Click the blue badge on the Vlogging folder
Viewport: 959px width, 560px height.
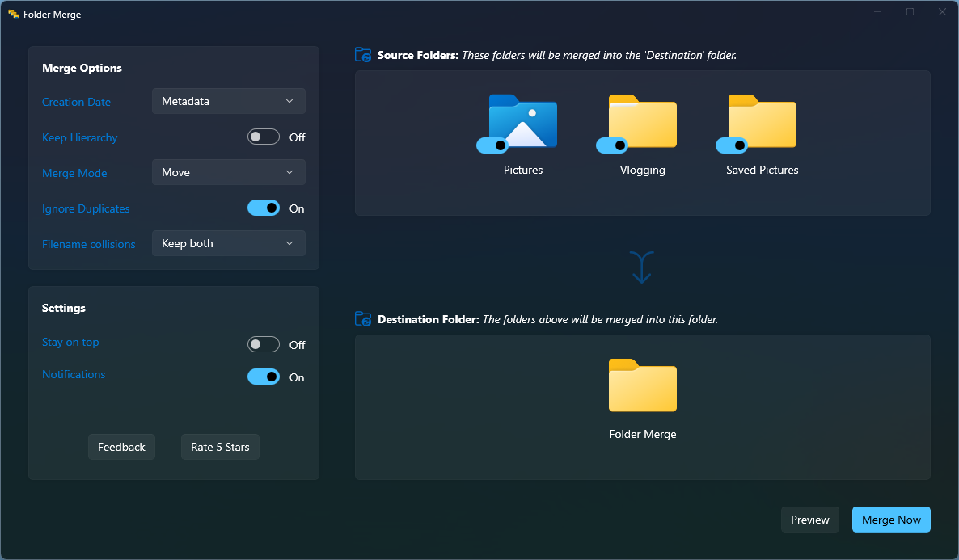click(613, 145)
